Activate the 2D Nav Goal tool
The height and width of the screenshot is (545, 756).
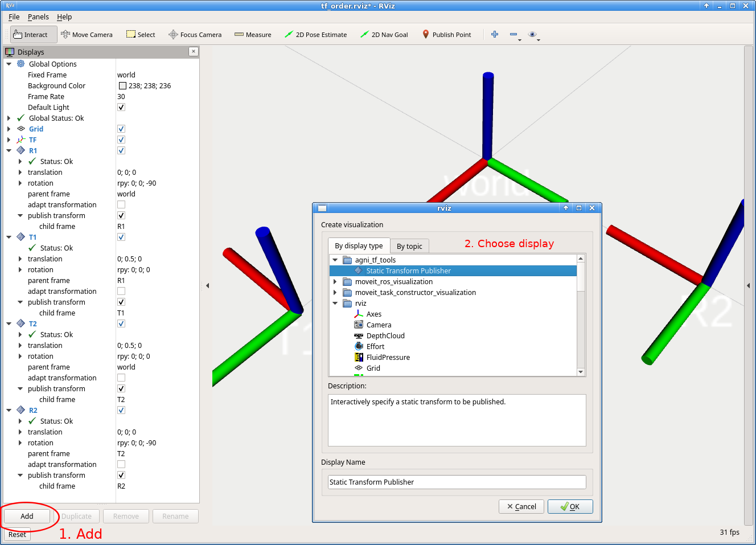pos(384,34)
